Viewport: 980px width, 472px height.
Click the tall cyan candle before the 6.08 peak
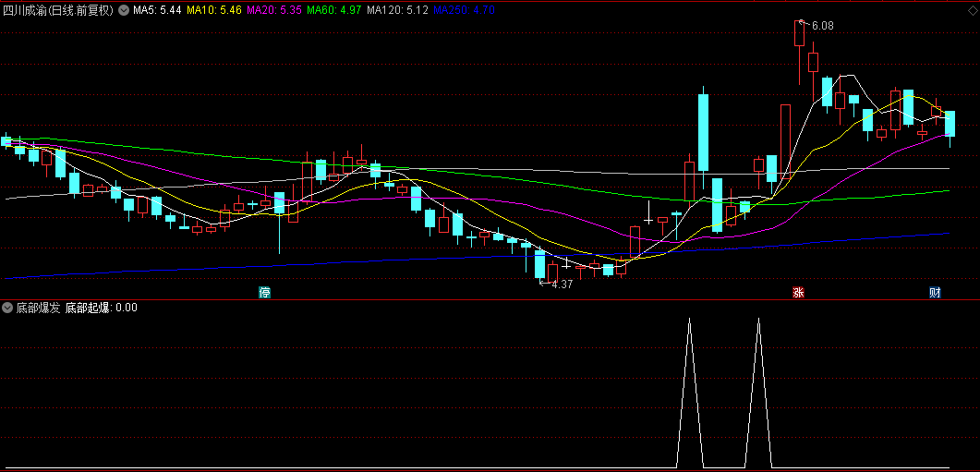pyautogui.click(x=703, y=132)
